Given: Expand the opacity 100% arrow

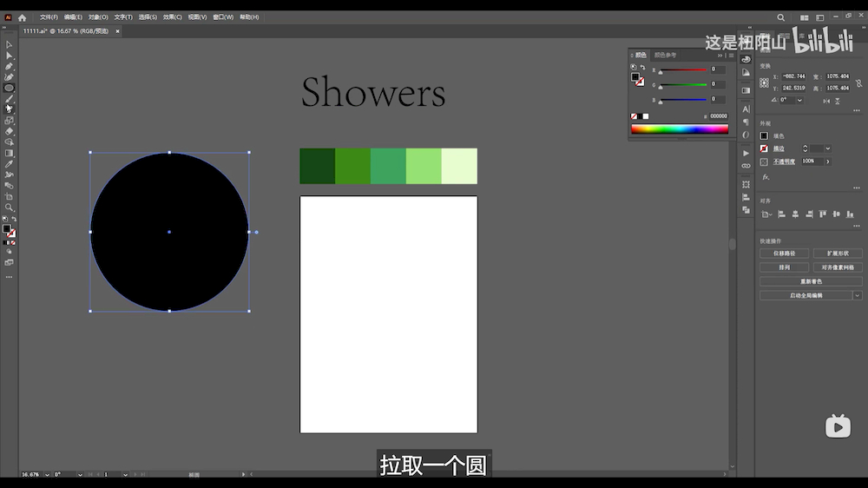Looking at the screenshot, I should (828, 162).
